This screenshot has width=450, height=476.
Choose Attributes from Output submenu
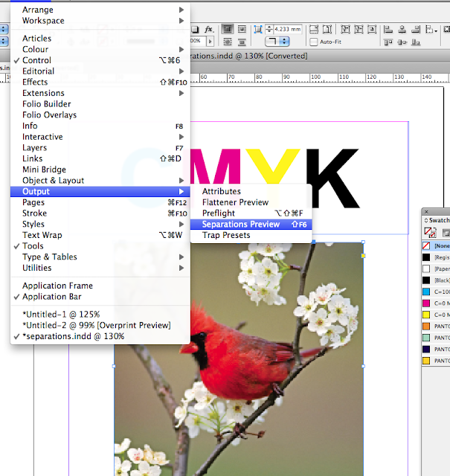(x=251, y=191)
